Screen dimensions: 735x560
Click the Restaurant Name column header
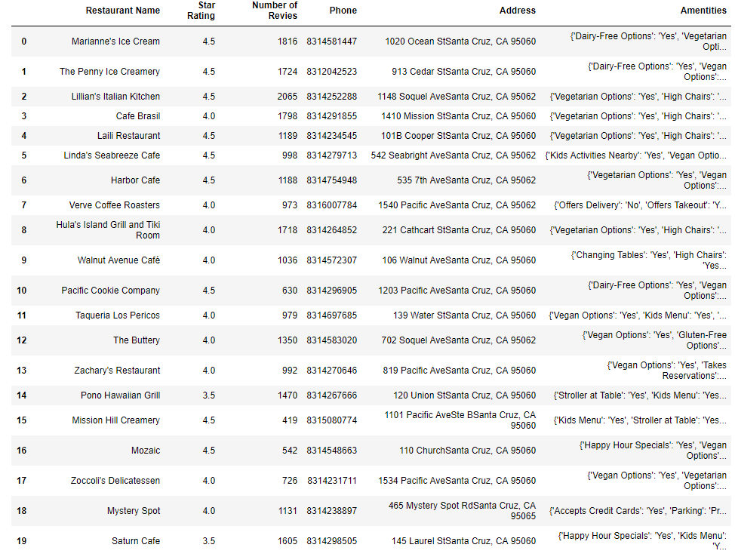coord(123,11)
